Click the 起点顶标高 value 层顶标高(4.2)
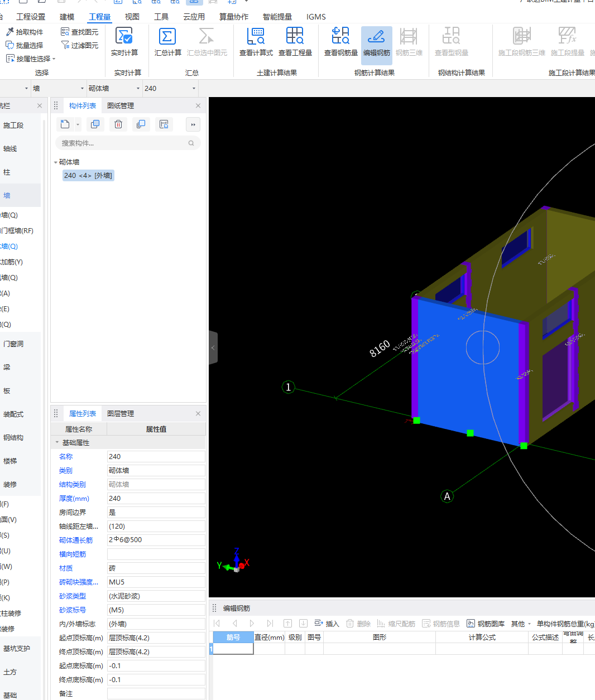Viewport: 595px width, 700px height. click(156, 638)
